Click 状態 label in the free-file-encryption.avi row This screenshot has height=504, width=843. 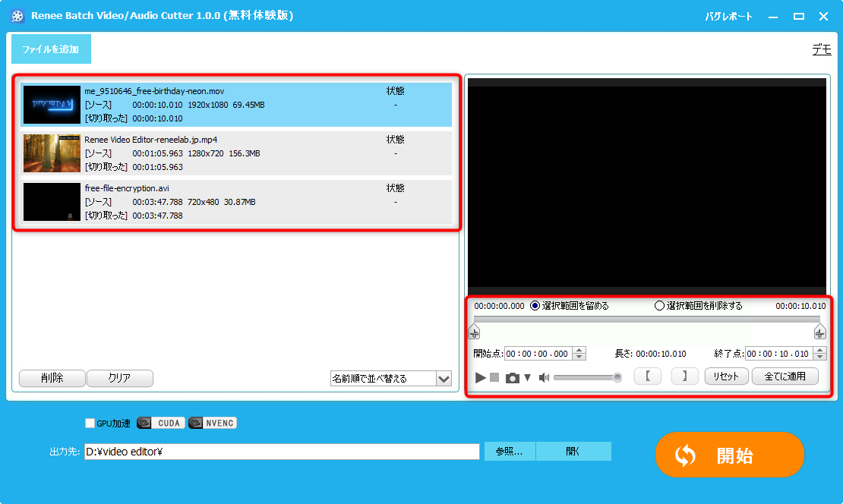point(395,188)
